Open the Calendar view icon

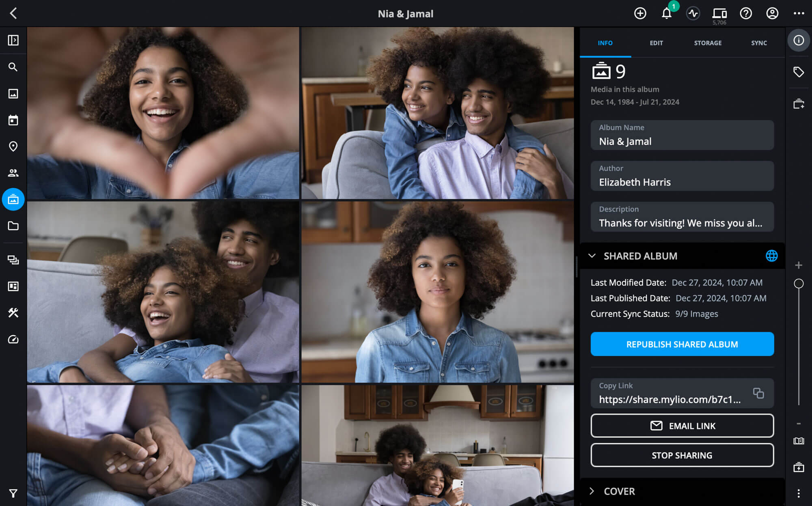[13, 120]
